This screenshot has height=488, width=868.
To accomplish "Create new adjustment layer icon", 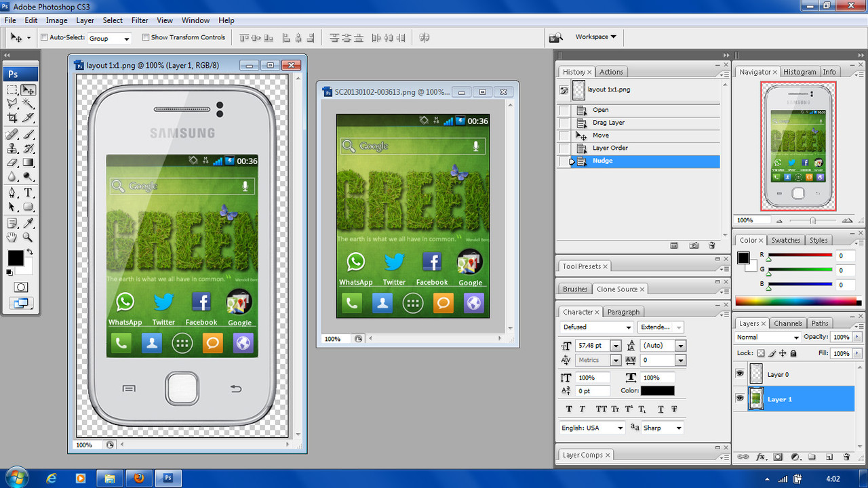I will point(795,457).
